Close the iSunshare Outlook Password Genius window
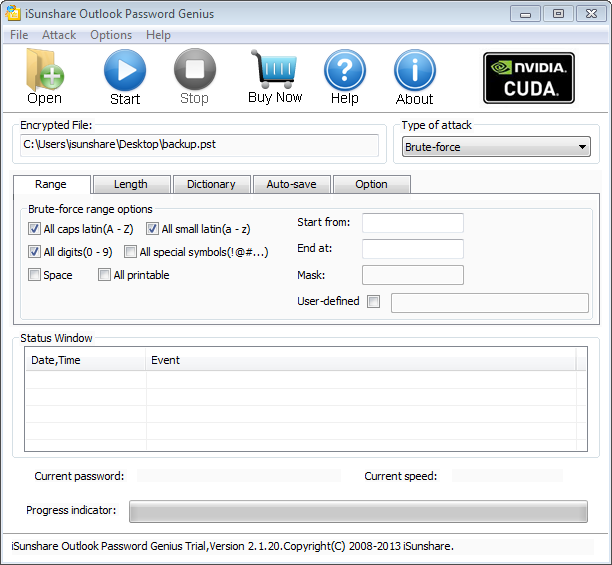Image resolution: width=612 pixels, height=565 pixels. click(592, 14)
